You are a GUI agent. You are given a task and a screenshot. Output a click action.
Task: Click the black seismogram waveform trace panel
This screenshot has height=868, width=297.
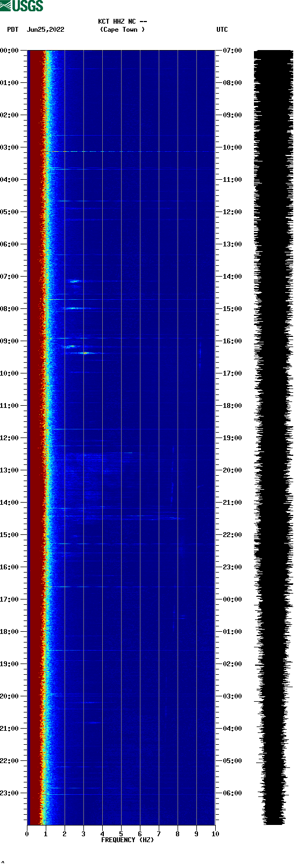click(273, 437)
